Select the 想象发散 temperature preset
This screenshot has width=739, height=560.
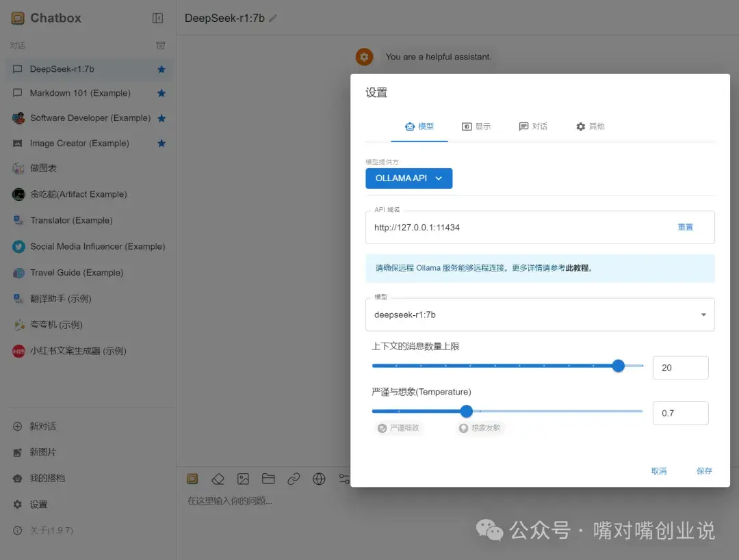480,428
